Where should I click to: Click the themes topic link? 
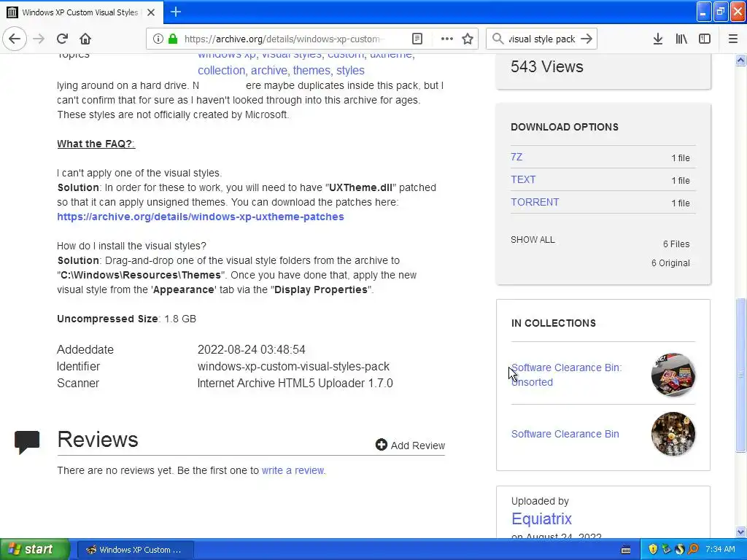click(x=311, y=71)
